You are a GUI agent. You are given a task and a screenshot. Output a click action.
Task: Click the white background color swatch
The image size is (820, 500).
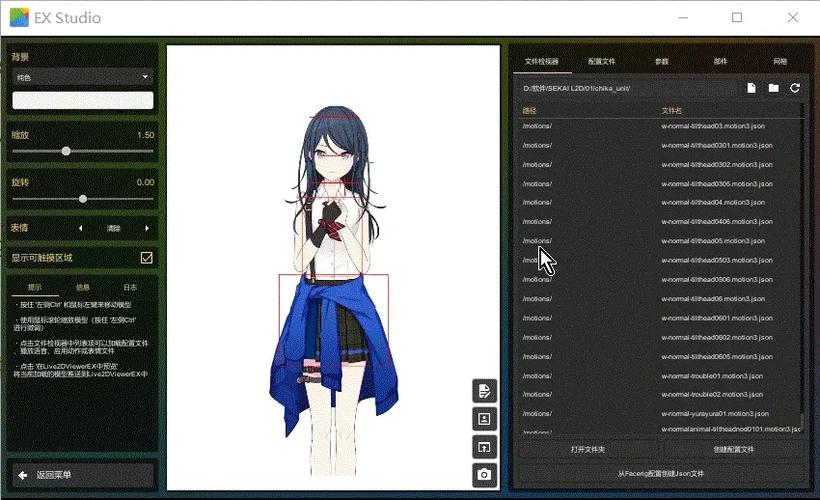83,100
